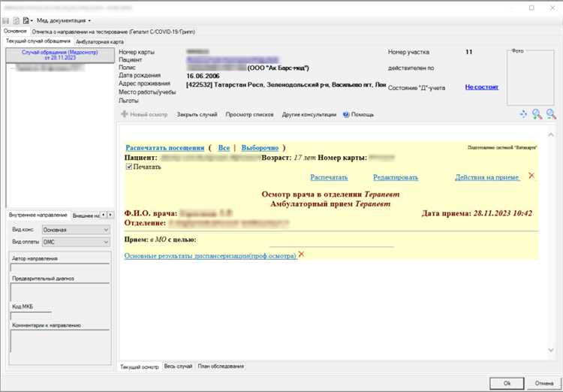Select the Текущий случай обращения tab

38,41
